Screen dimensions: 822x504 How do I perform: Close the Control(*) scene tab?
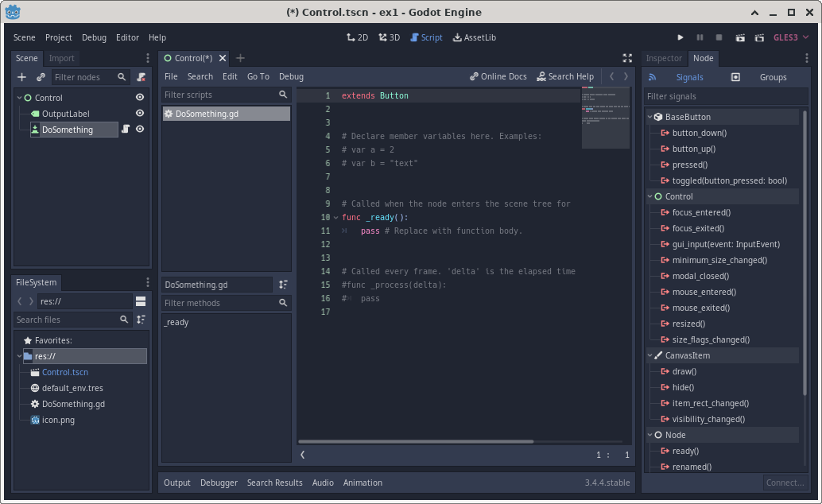coord(223,58)
